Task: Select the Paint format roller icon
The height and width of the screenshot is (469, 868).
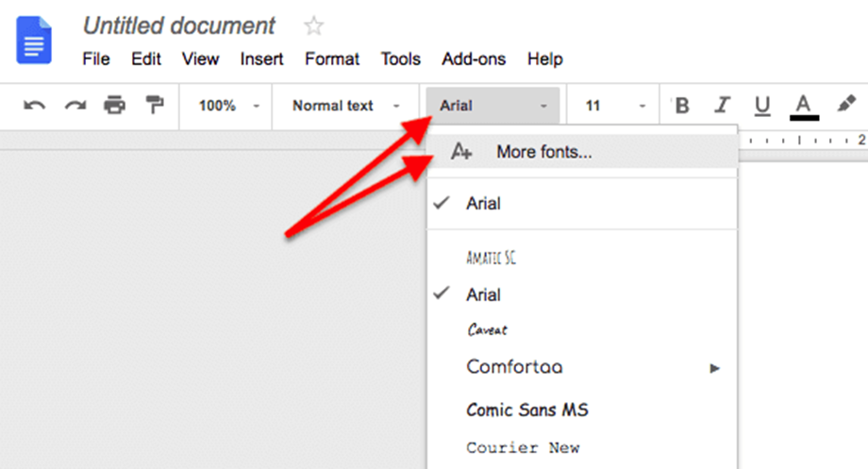Action: click(155, 105)
